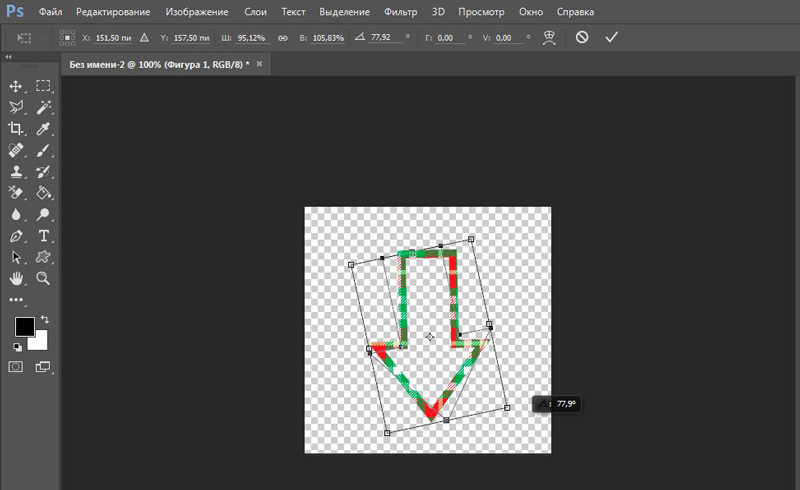Open the Выделение menu

344,12
